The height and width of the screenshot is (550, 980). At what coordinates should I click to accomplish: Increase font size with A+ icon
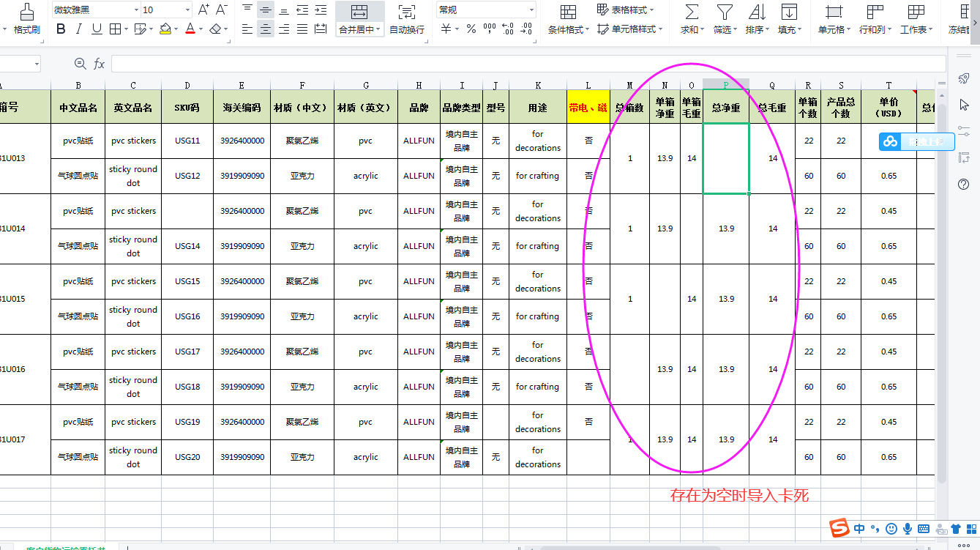tap(203, 10)
